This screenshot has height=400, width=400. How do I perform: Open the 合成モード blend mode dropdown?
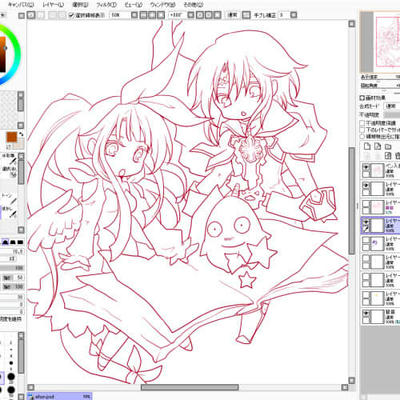pos(392,106)
